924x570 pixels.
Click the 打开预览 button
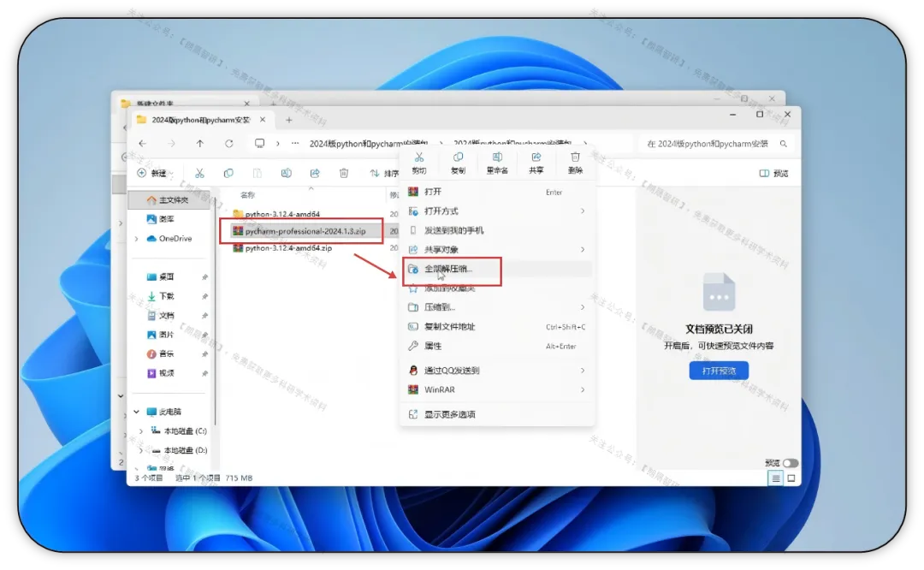coord(719,371)
